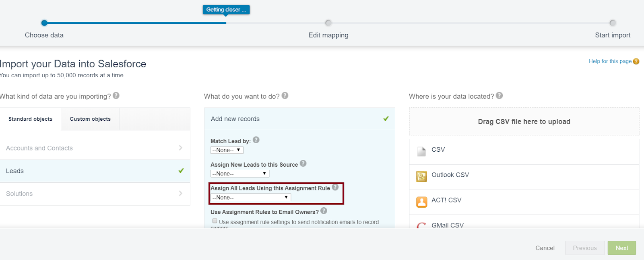Click the 'Choose data' step label

click(x=44, y=35)
